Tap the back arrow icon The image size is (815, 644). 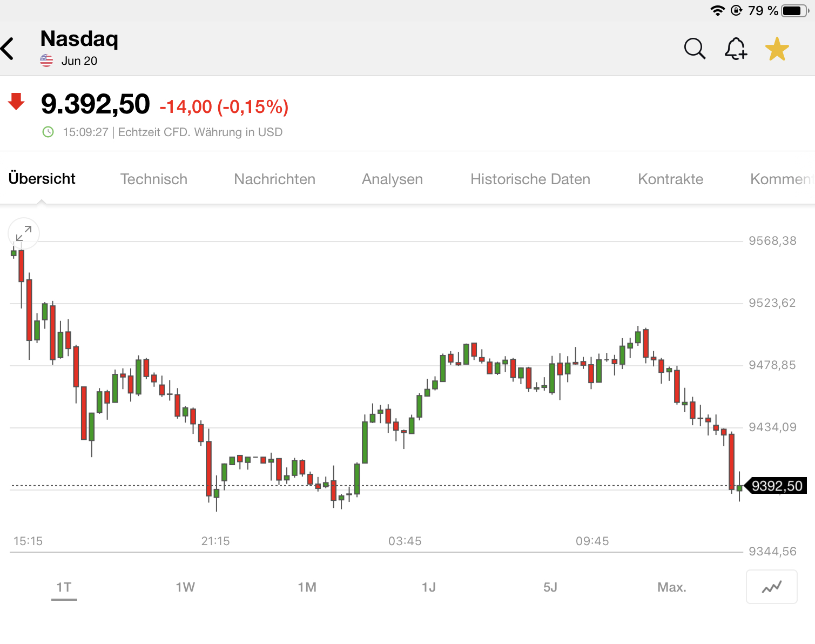click(x=8, y=49)
